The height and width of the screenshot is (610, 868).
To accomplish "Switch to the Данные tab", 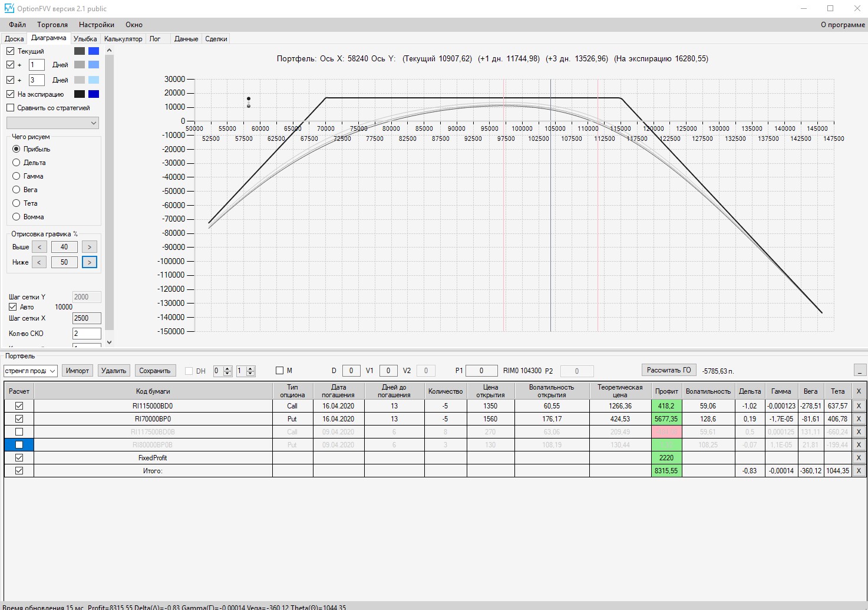I will pyautogui.click(x=186, y=39).
